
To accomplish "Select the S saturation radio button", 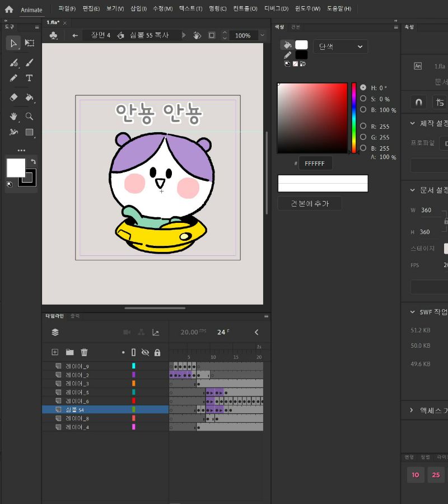I will (363, 99).
